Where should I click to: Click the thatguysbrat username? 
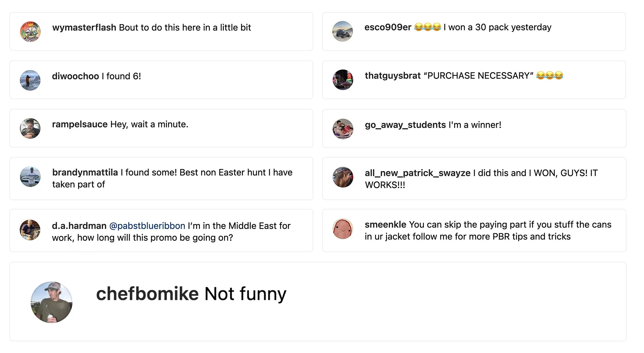392,76
